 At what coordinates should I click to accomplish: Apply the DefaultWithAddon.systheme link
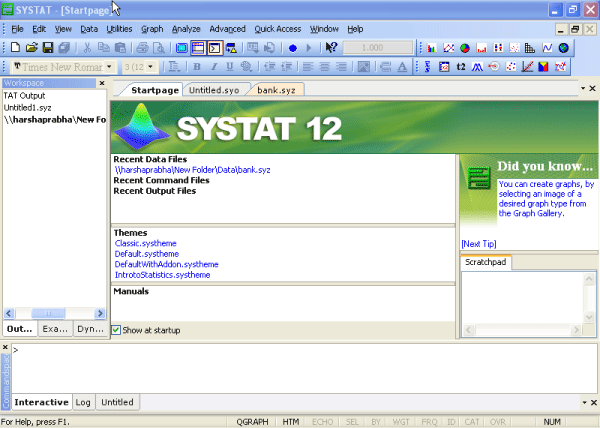(x=166, y=264)
